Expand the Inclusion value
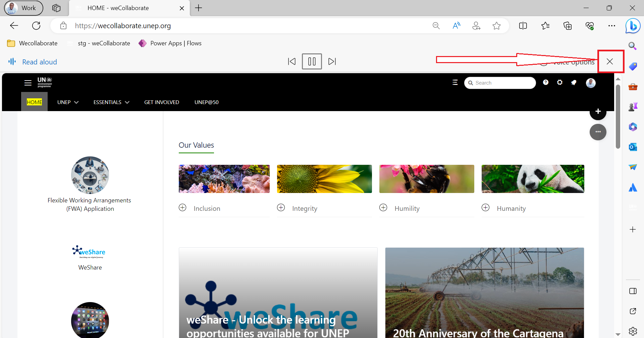The image size is (644, 338). point(182,207)
